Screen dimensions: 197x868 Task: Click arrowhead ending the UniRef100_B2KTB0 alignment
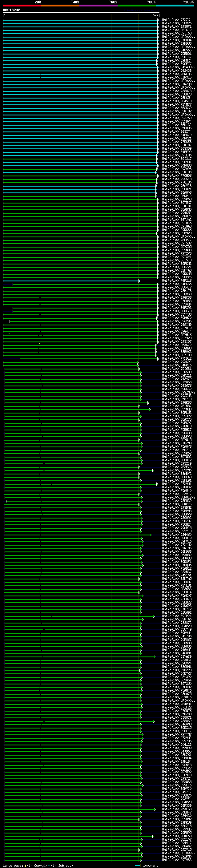pyautogui.click(x=156, y=172)
